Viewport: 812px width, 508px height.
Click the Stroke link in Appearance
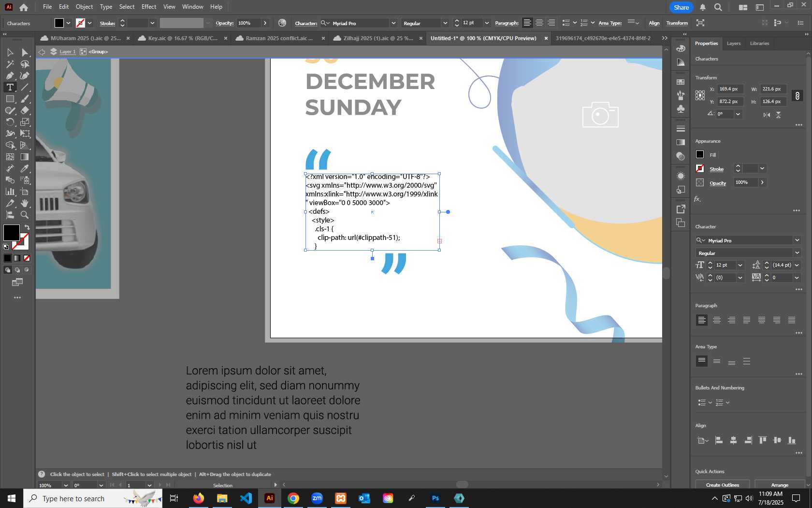(716, 169)
